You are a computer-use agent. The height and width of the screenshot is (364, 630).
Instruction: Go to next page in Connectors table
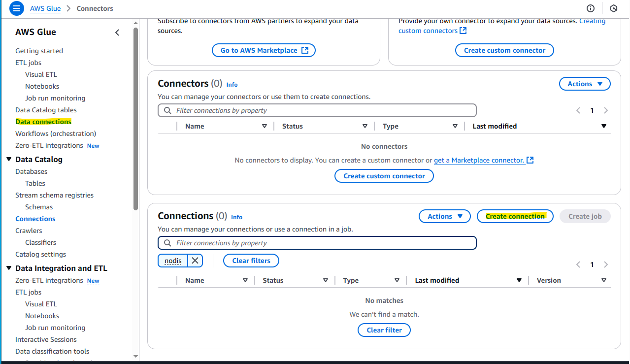pos(606,110)
